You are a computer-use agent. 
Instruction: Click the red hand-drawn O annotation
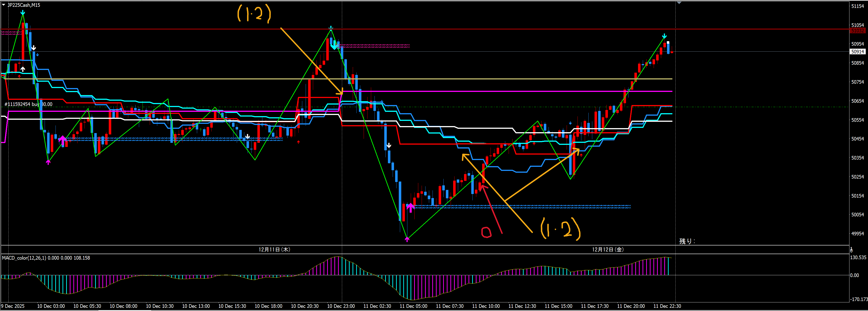[x=486, y=232]
